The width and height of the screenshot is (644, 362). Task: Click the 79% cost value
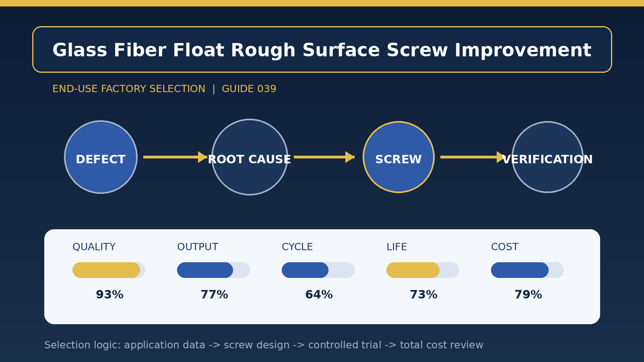point(528,295)
